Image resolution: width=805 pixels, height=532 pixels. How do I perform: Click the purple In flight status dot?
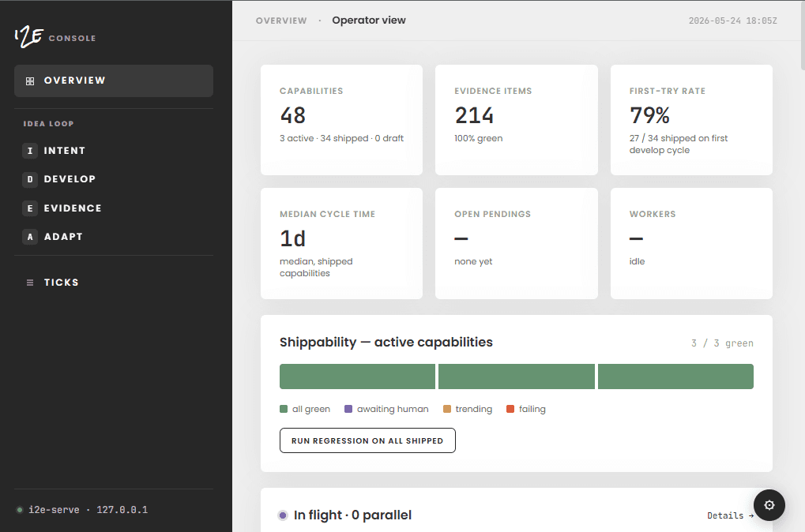(282, 515)
